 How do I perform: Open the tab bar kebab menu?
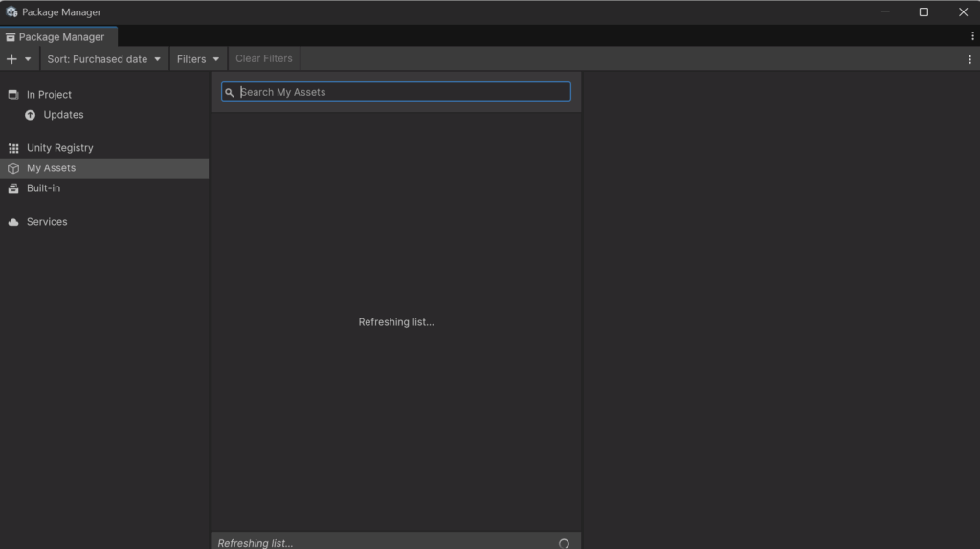coord(972,36)
